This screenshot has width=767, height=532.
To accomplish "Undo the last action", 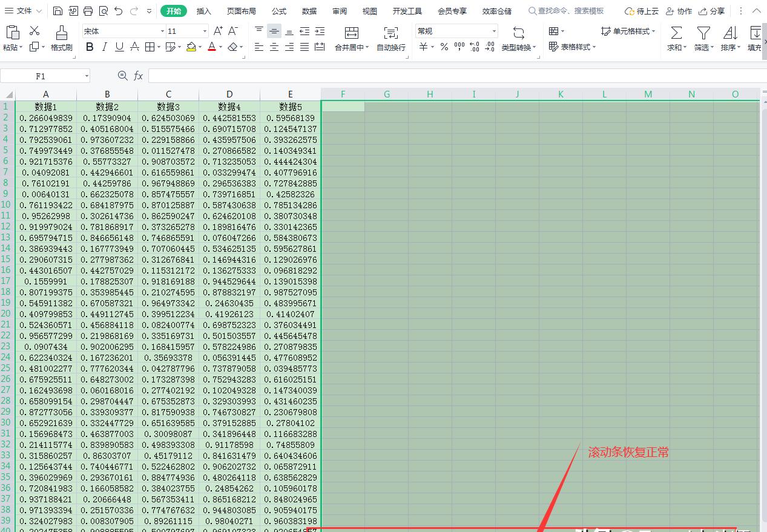I will 118,11.
